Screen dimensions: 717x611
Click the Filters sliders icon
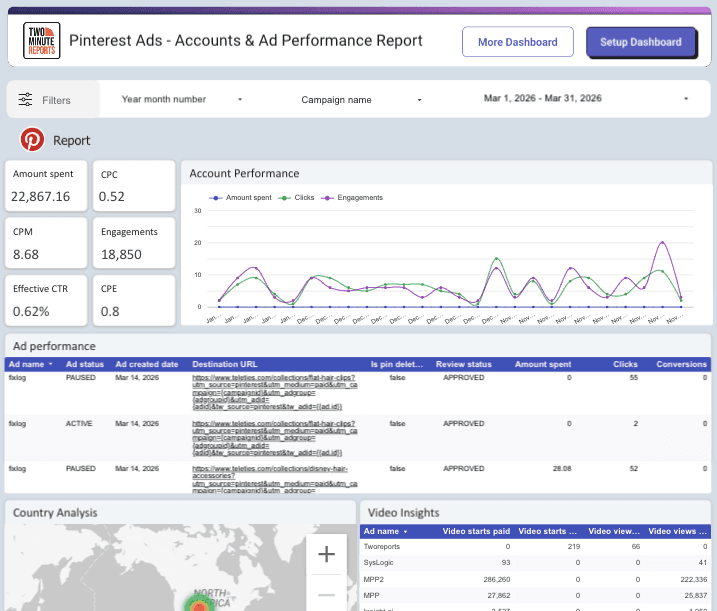point(25,99)
